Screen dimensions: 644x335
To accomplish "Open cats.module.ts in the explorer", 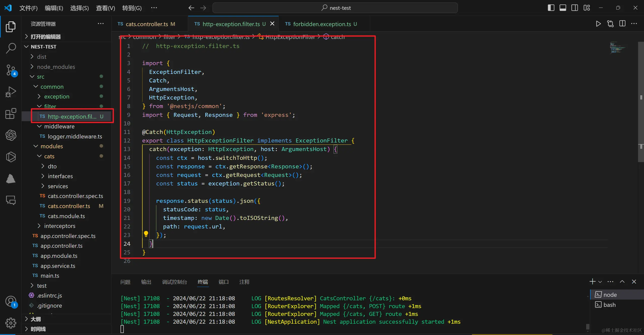I will (66, 216).
